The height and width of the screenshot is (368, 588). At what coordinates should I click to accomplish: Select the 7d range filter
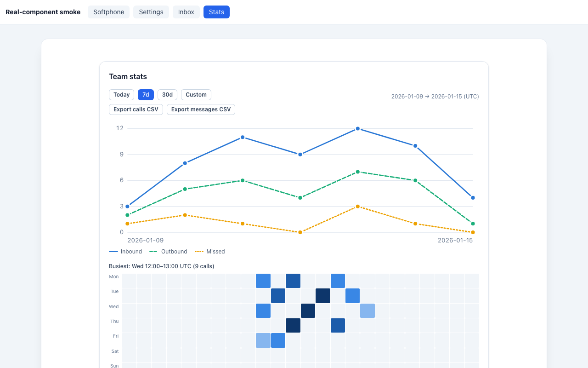(x=146, y=95)
